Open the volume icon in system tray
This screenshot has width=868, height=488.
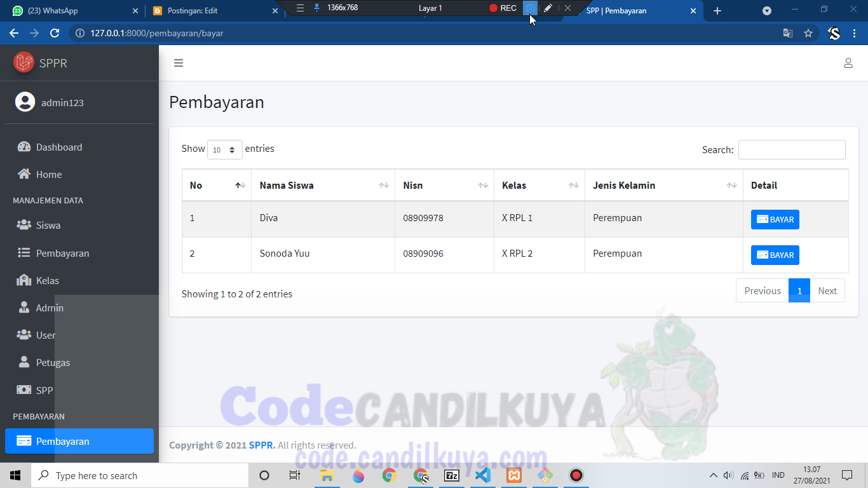[728, 475]
